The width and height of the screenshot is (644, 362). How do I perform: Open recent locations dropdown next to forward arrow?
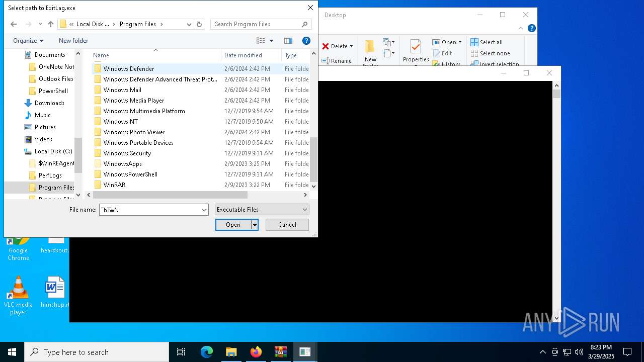40,24
